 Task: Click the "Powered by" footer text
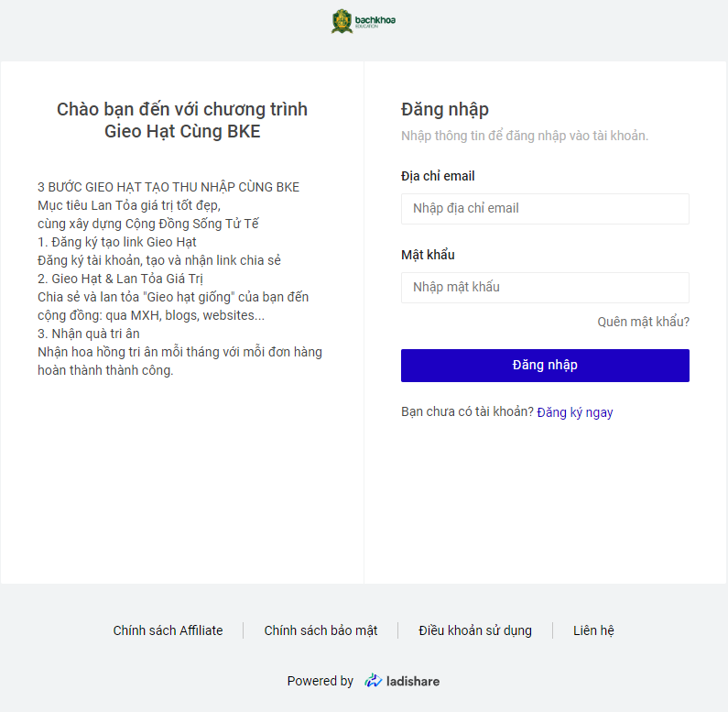click(320, 681)
